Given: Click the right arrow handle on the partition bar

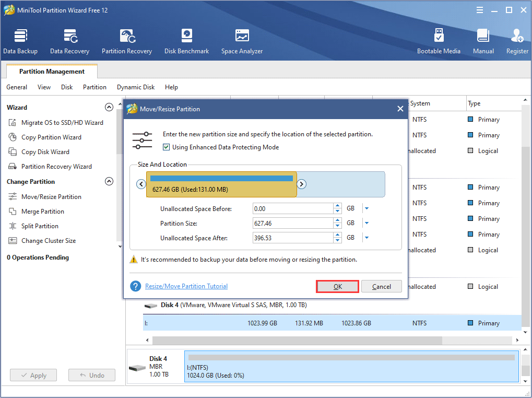Looking at the screenshot, I should pyautogui.click(x=301, y=184).
